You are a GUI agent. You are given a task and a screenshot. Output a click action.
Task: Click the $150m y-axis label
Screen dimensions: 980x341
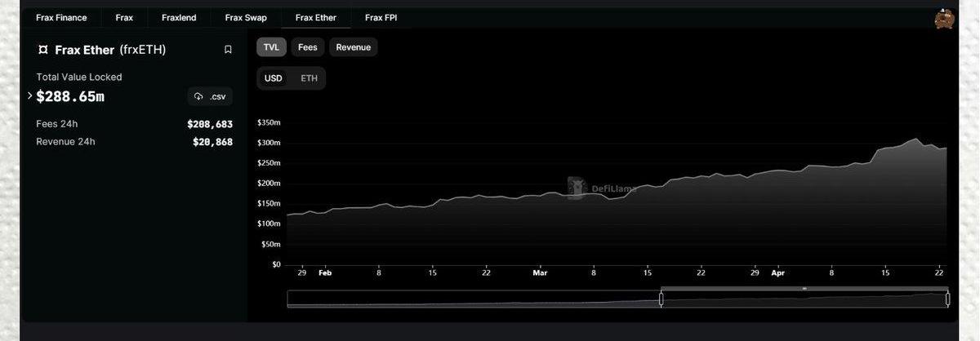[x=269, y=203]
